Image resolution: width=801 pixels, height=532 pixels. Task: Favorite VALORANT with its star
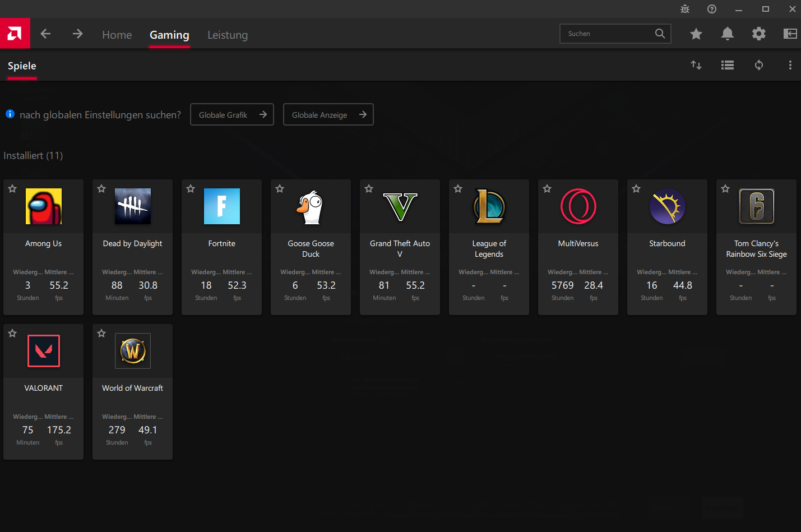[12, 334]
